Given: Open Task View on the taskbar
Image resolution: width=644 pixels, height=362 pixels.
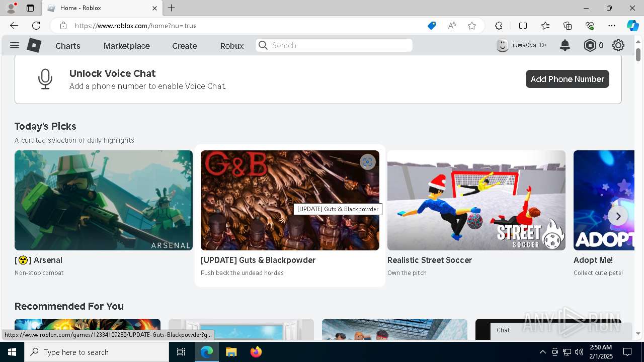Looking at the screenshot, I should click(x=181, y=352).
